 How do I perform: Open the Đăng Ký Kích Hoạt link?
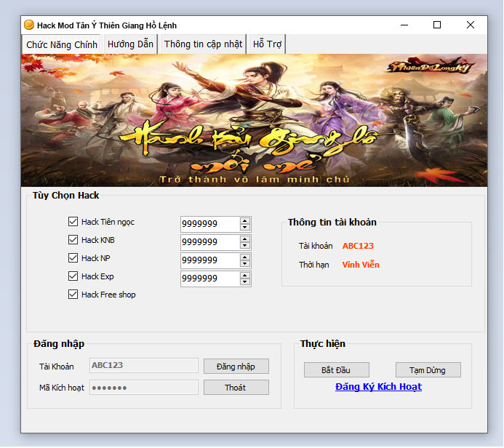[x=378, y=387]
